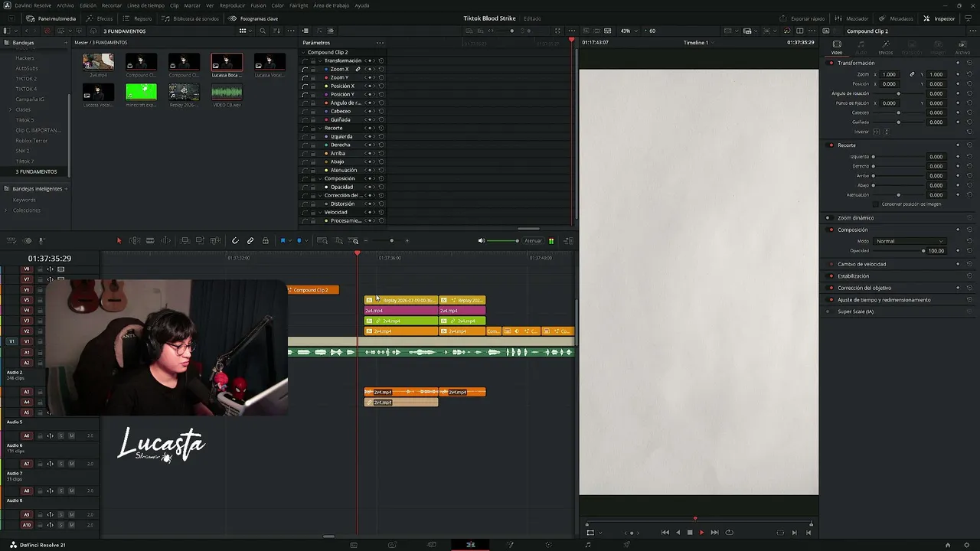
Task: Click horizontal flip icon next to Invertir
Action: point(877,132)
